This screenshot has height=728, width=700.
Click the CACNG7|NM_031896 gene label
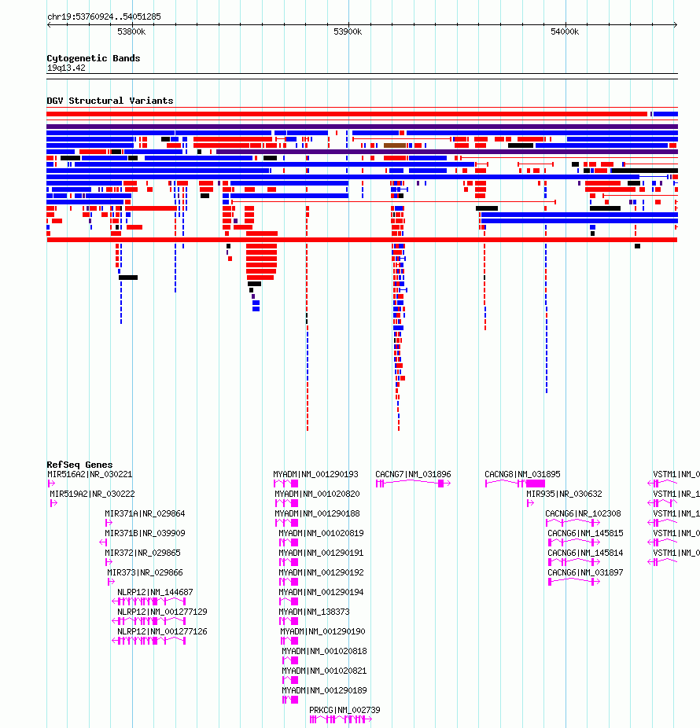[413, 474]
